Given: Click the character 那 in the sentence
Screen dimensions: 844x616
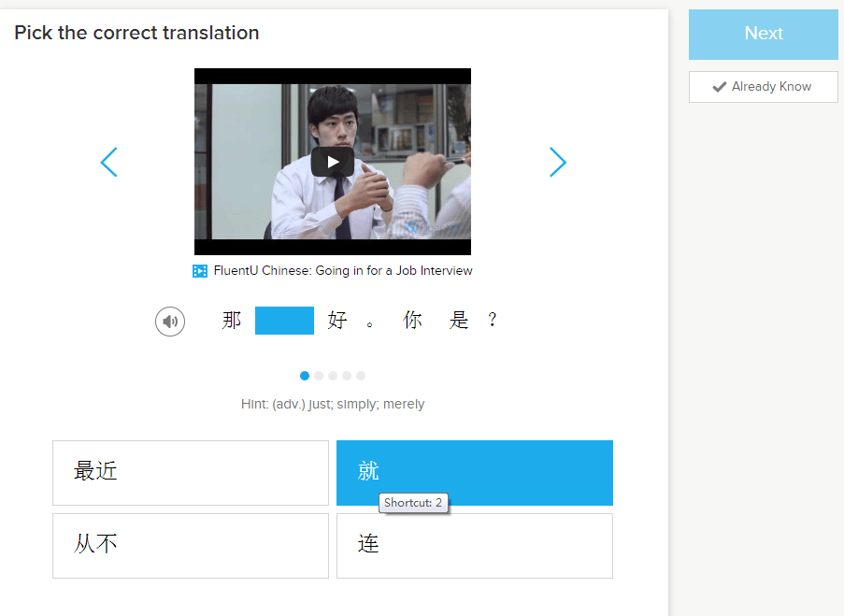Looking at the screenshot, I should pyautogui.click(x=232, y=320).
